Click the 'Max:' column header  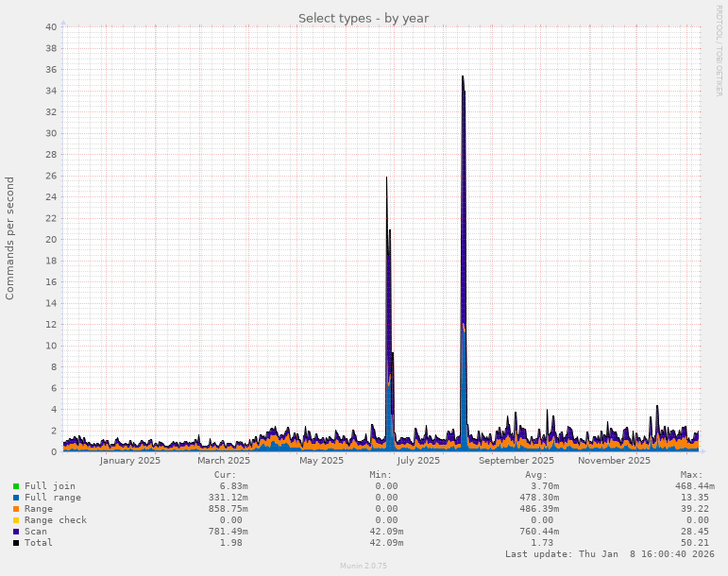[691, 475]
